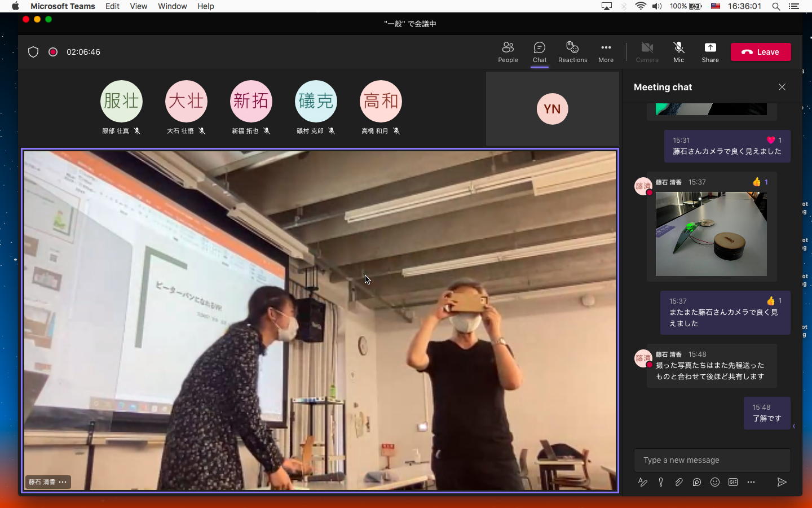Open the View menu

pos(138,6)
